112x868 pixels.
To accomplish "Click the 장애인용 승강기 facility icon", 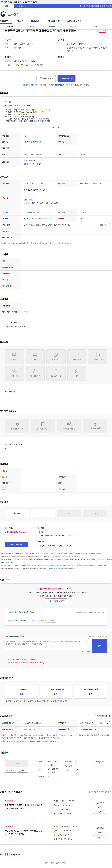I will [43, 426].
